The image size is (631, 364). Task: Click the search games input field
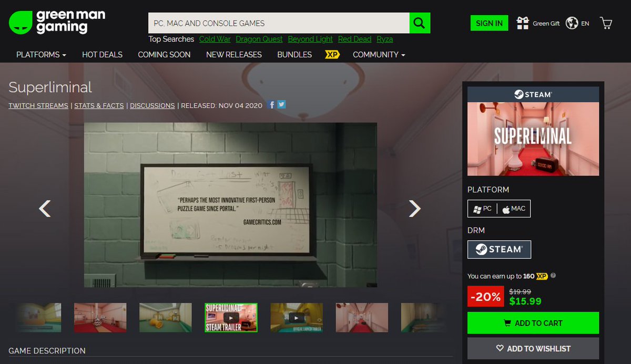pos(279,23)
